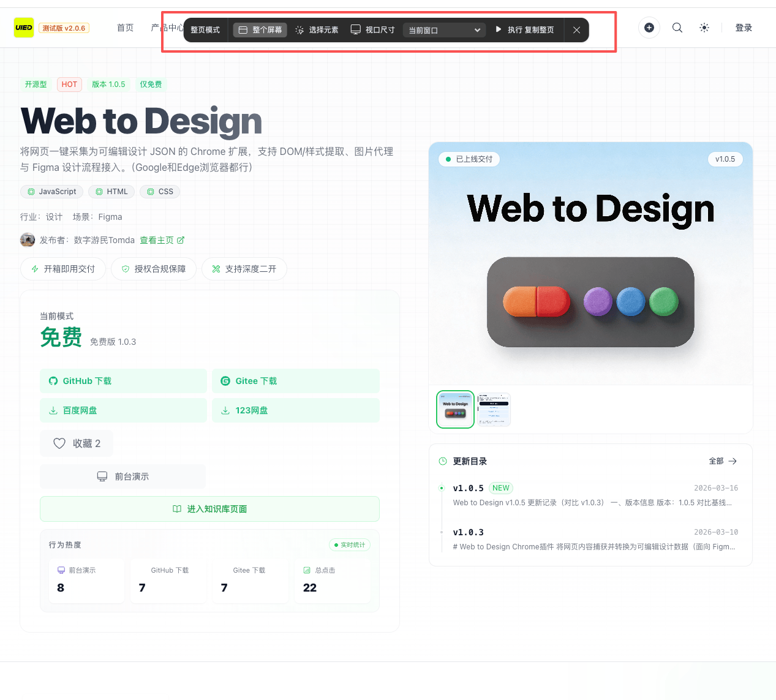
Task: Close the capture toolbar with X
Action: point(576,30)
